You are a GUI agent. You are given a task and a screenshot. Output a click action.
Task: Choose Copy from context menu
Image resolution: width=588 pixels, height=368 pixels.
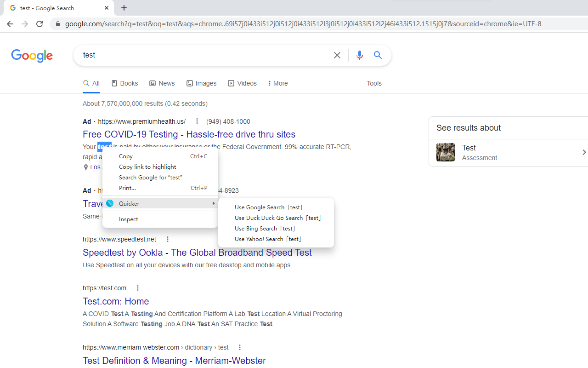click(160, 156)
